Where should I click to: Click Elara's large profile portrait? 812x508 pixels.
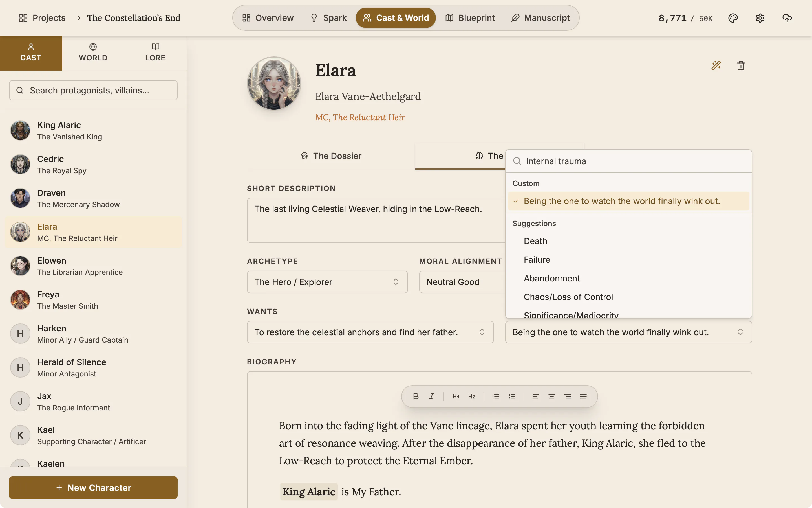point(274,83)
